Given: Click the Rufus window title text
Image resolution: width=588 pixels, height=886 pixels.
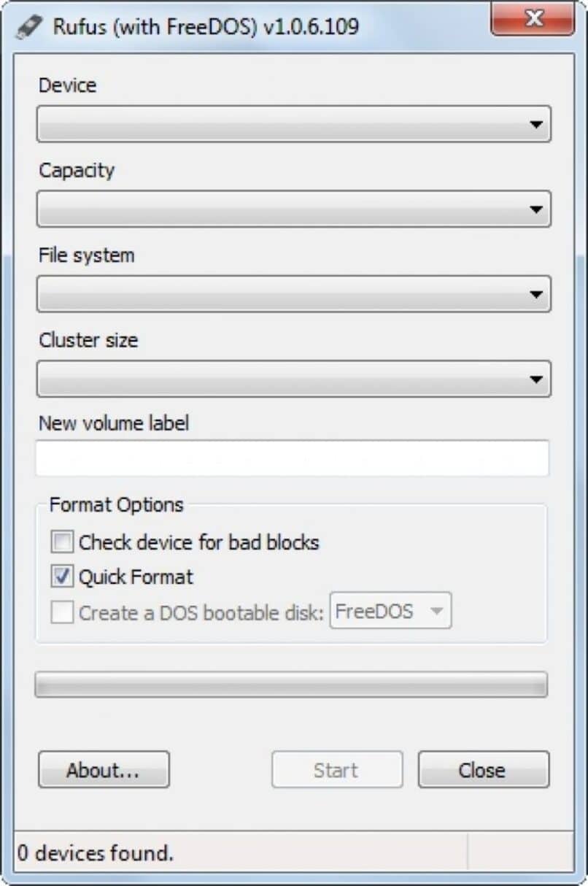Looking at the screenshot, I should (206, 28).
